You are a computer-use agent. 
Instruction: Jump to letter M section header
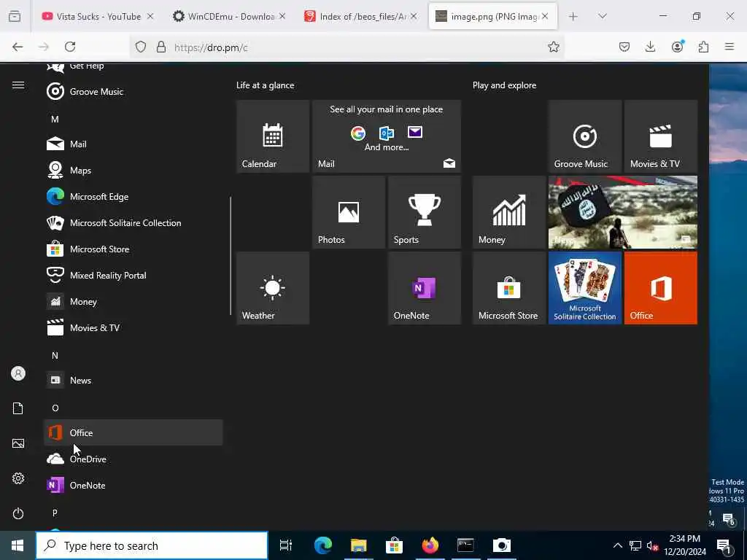55,119
